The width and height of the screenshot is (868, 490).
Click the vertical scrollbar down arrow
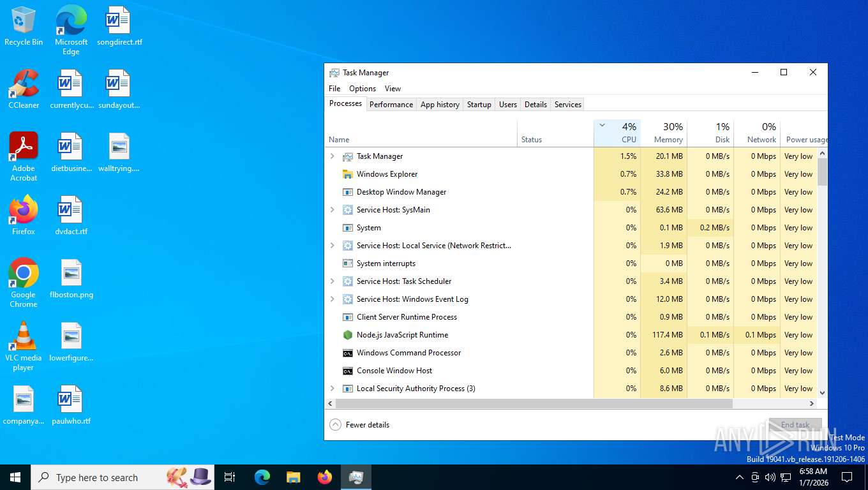[x=823, y=393]
